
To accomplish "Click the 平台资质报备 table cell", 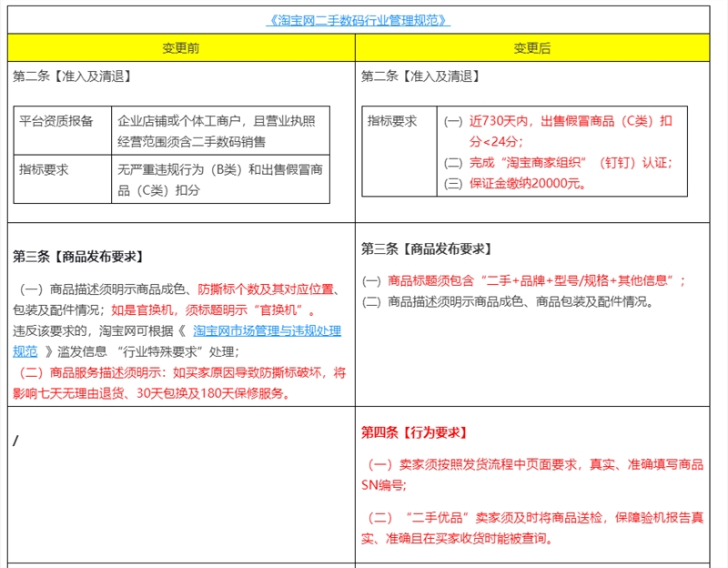I will [63, 130].
